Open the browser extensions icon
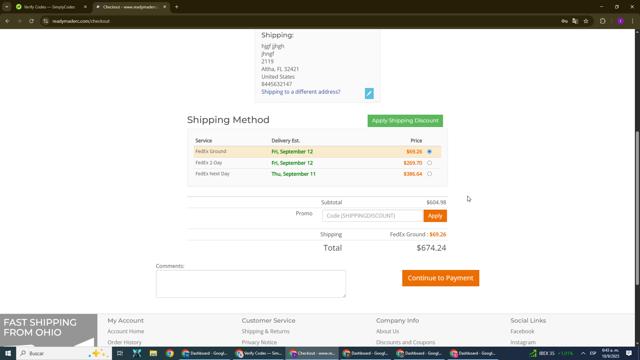Image resolution: width=640 pixels, height=360 pixels. [x=603, y=21]
